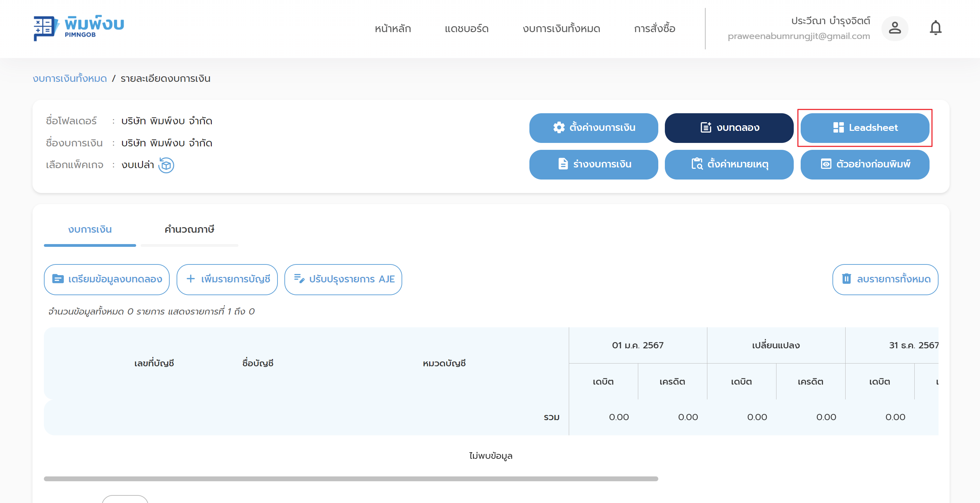980x503 pixels.
Task: Click เตรียมข้อมูลงบทดลอง folder button
Action: 107,279
